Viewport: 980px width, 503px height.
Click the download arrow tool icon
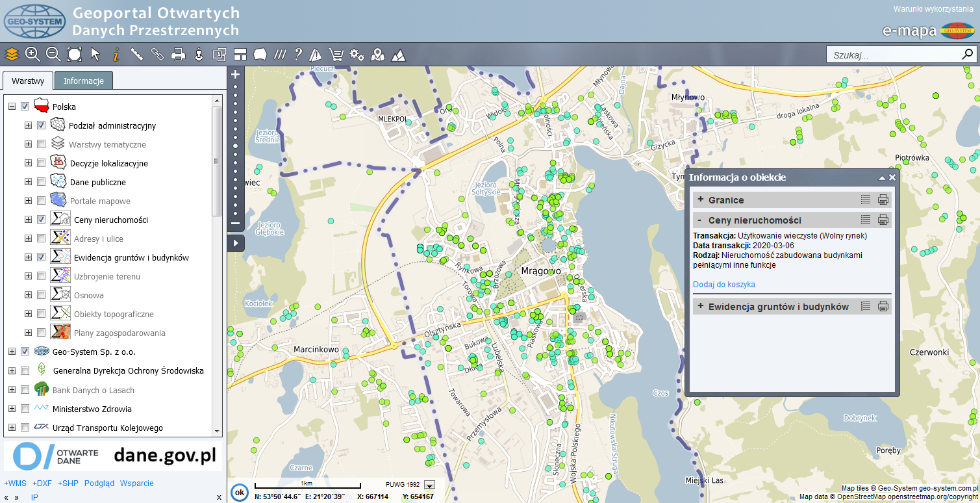[x=199, y=55]
